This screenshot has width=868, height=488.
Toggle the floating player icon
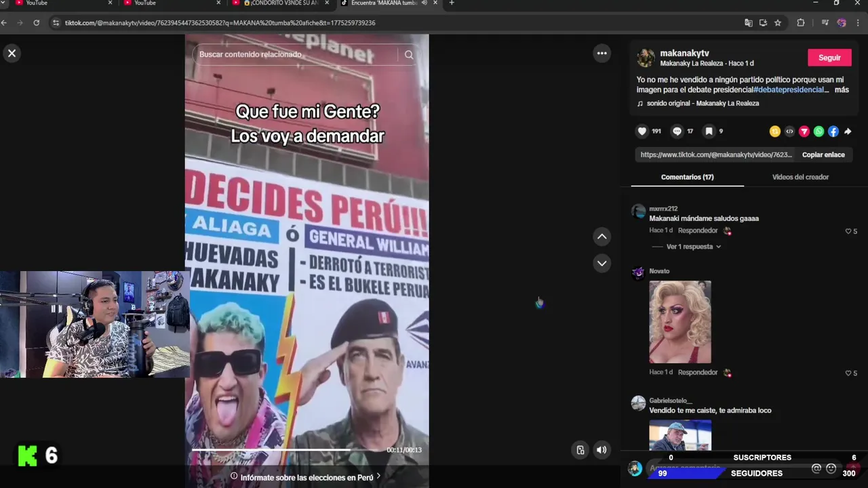pos(580,449)
